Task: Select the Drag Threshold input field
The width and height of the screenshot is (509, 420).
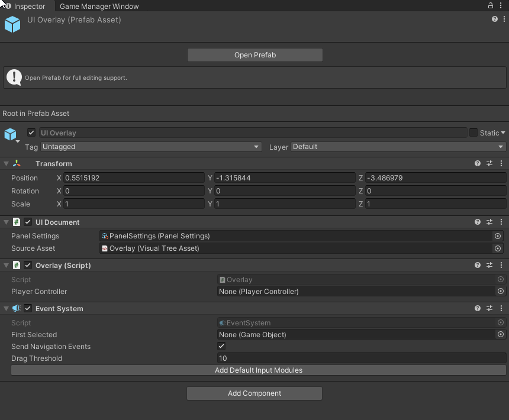Action: [355, 358]
